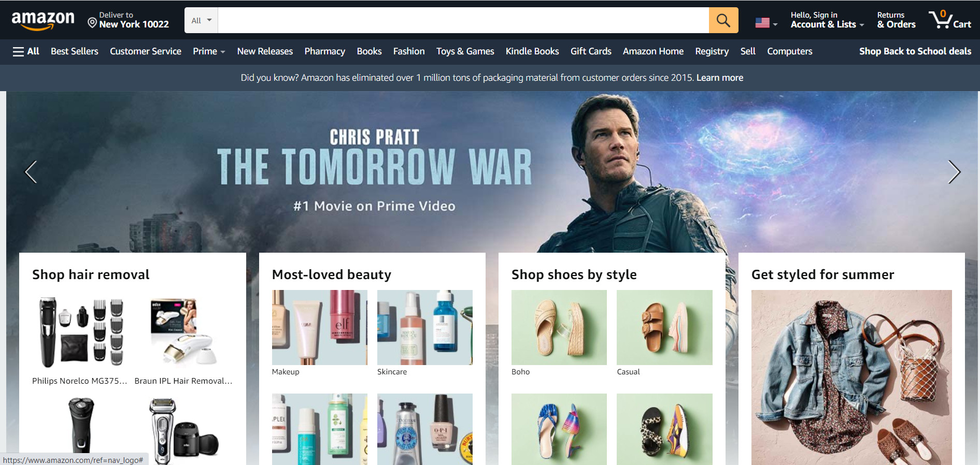Open Returns & Orders

tap(896, 20)
